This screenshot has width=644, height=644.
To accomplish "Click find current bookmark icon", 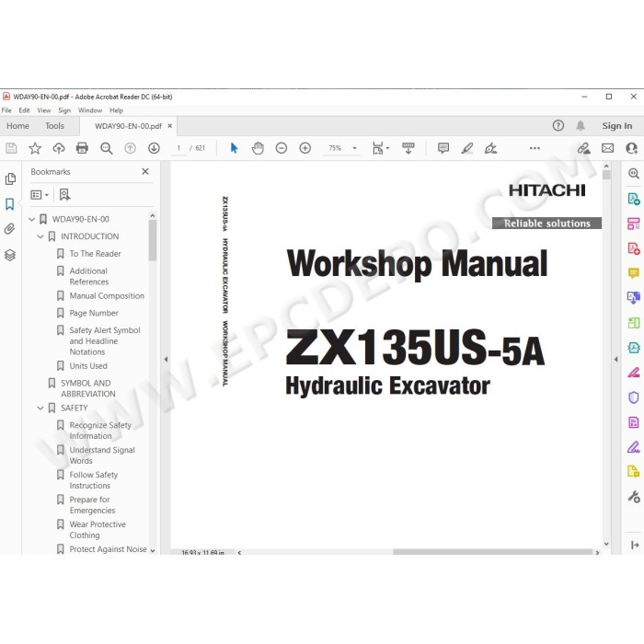I will pos(65,195).
